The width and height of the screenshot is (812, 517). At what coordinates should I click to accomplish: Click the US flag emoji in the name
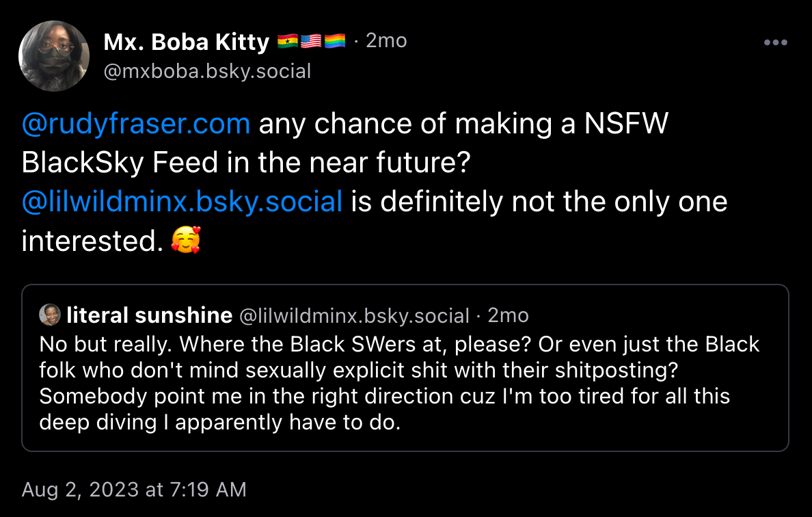pyautogui.click(x=312, y=40)
